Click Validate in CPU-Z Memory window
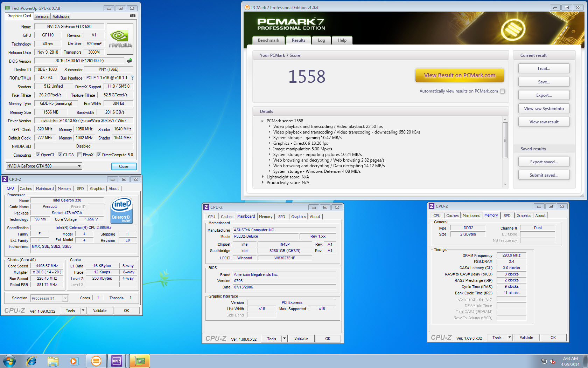 point(526,338)
